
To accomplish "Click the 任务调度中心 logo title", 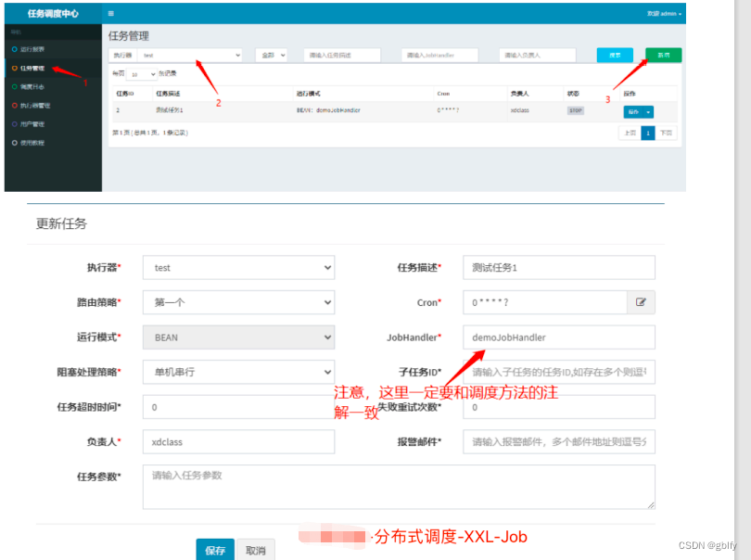I will pyautogui.click(x=53, y=14).
